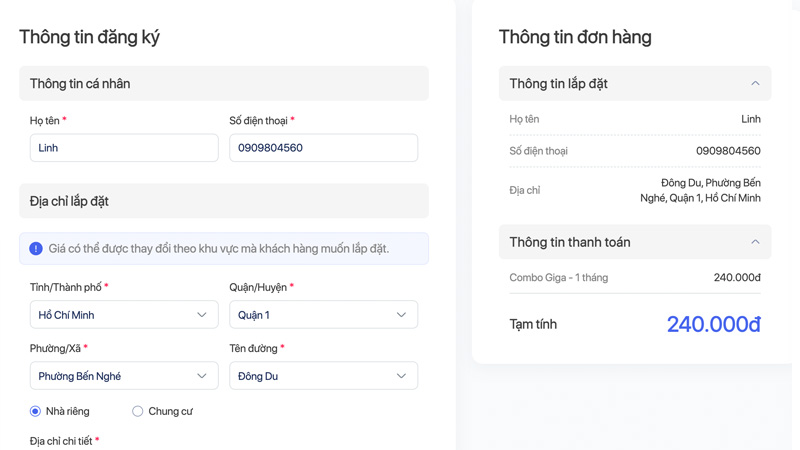The width and height of the screenshot is (800, 450).
Task: Click the blue info icon in notice
Action: pos(36,248)
